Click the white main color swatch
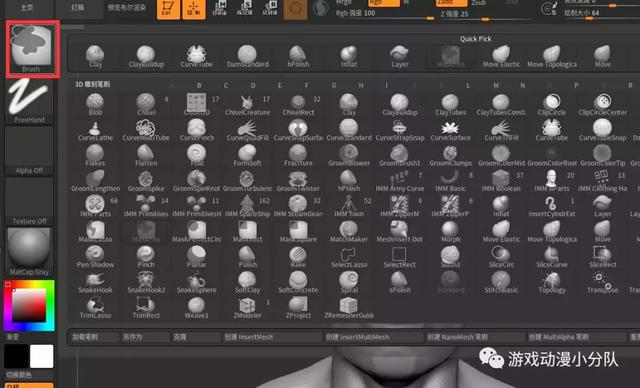 coord(42,356)
